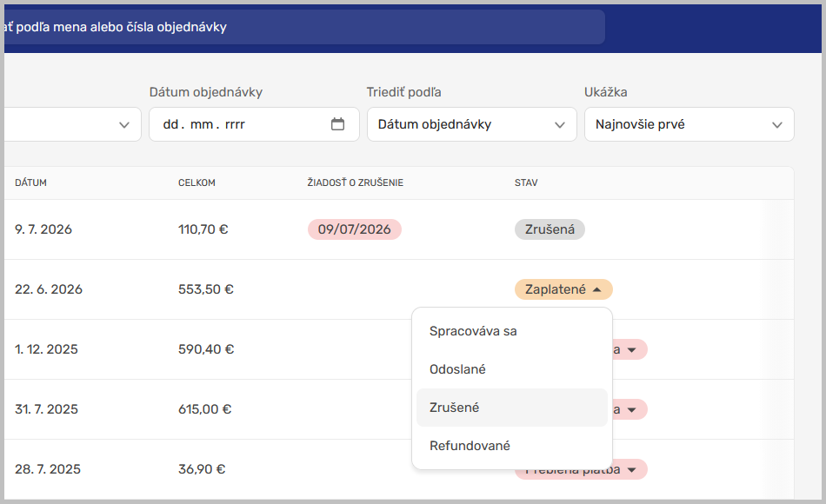This screenshot has width=826, height=504.
Task: Click the total 615,00 €
Action: 205,409
